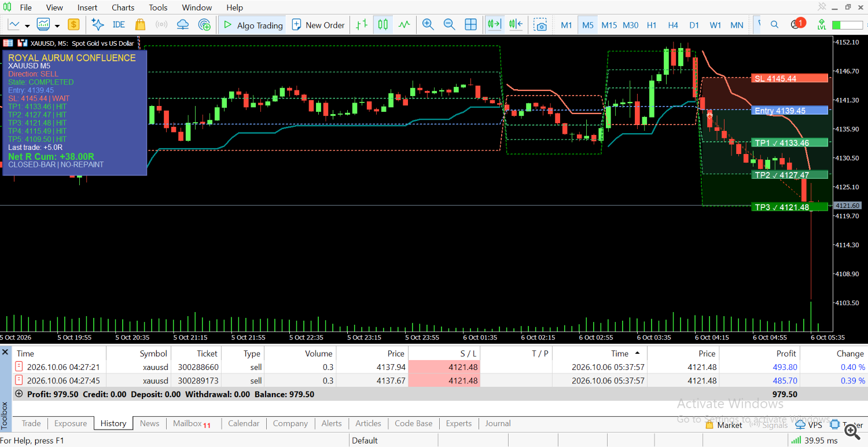Click the gold dollar sign icon
Viewport: 868px width, 447px height.
[x=73, y=25]
